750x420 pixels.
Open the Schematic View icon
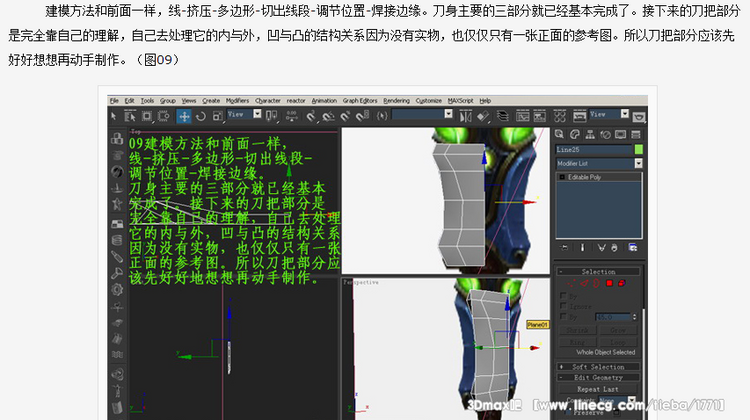(540, 116)
